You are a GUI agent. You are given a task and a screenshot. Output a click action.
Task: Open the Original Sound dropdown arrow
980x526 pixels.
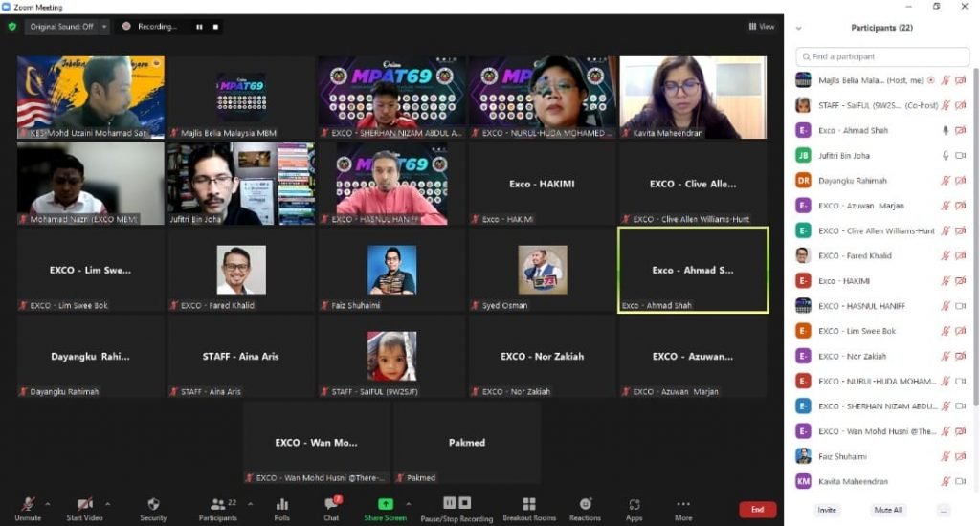point(103,27)
